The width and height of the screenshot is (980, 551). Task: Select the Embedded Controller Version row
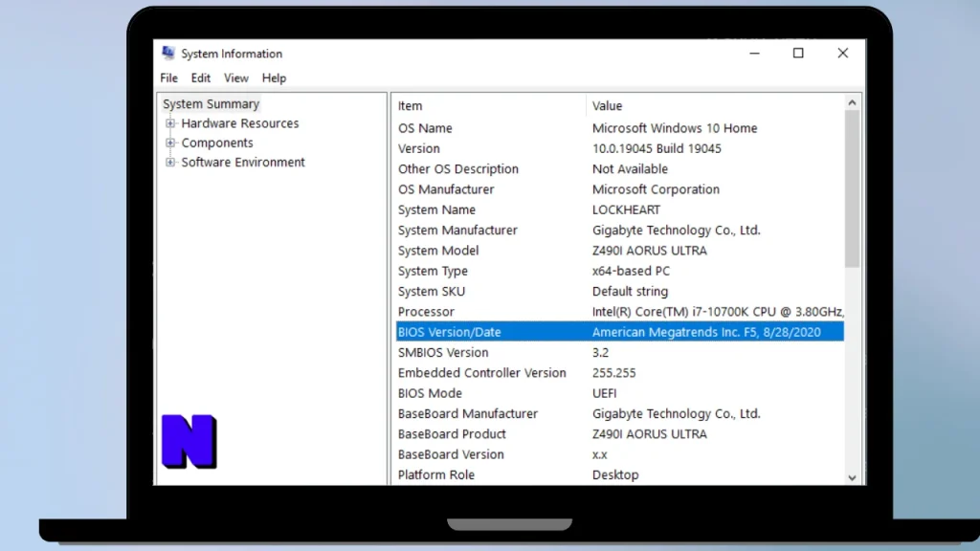pos(619,373)
